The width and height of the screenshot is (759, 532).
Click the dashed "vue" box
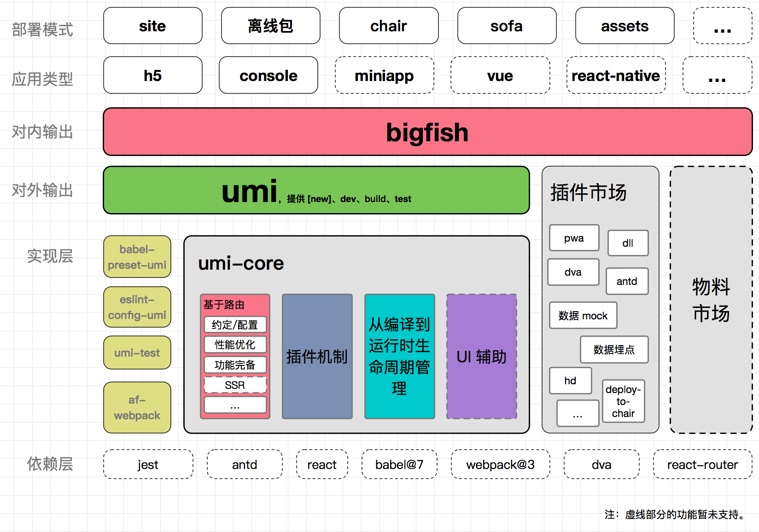click(500, 75)
